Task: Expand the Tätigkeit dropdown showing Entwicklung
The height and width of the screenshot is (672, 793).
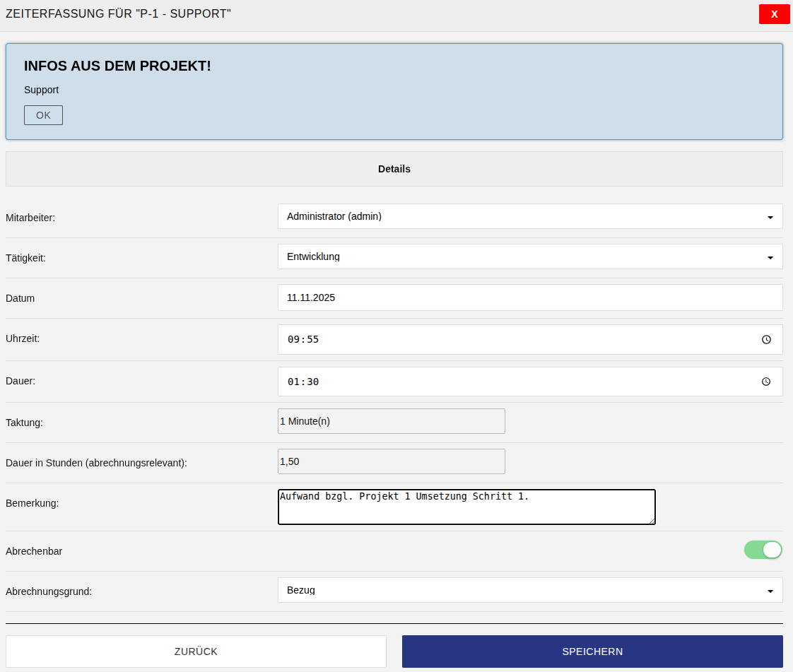Action: (530, 257)
